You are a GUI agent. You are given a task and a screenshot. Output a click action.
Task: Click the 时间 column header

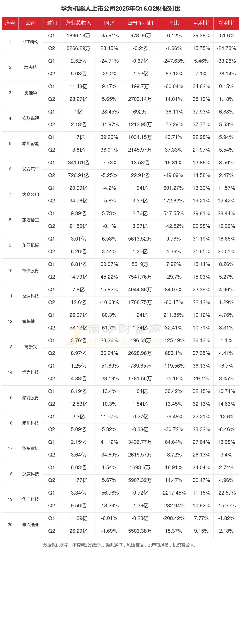pos(51,23)
